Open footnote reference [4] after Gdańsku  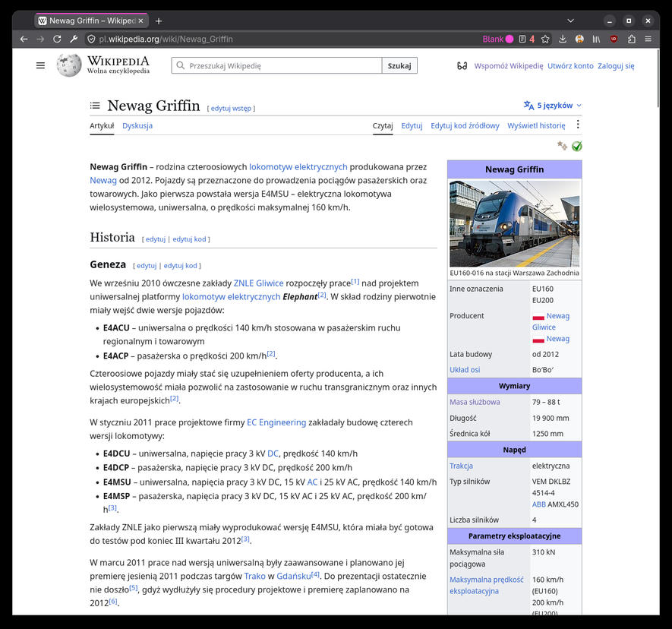[x=315, y=574]
